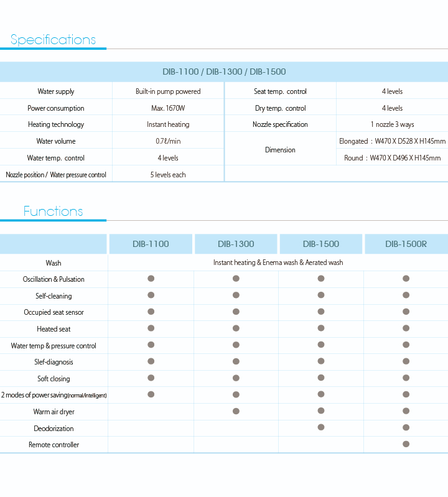The image size is (448, 497).
Task: Click power saving dot under DIB-1100
Action: pos(151,394)
